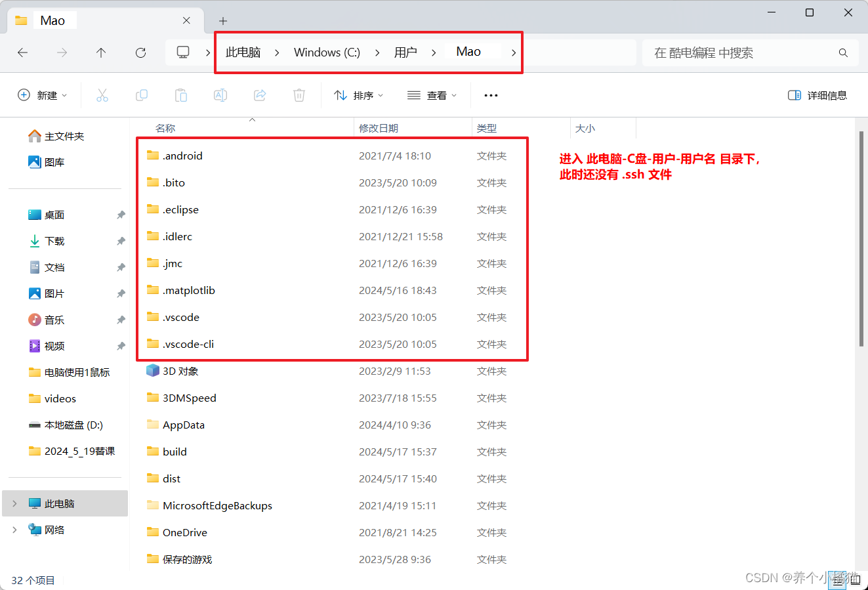Click the Cut scissors icon
Image resolution: width=868 pixels, height=590 pixels.
pos(102,95)
